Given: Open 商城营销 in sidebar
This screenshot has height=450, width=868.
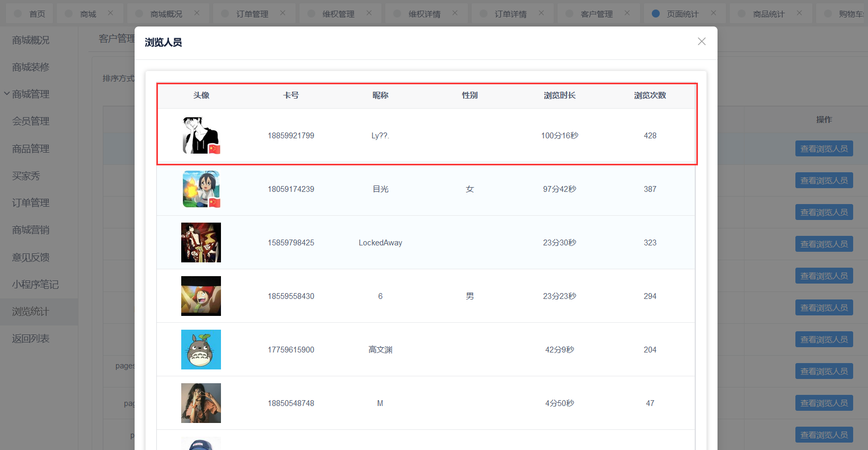Looking at the screenshot, I should [x=31, y=230].
